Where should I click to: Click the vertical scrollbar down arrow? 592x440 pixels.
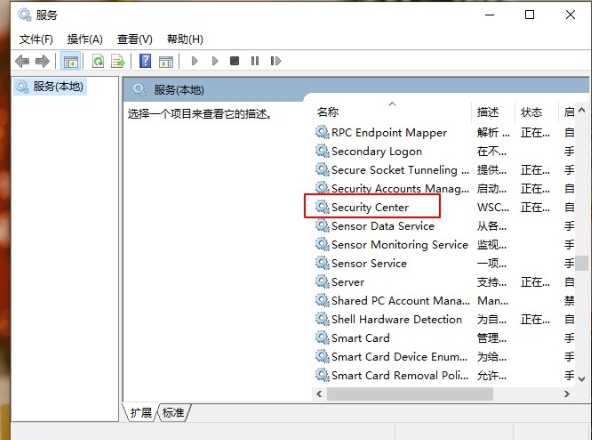coord(582,379)
